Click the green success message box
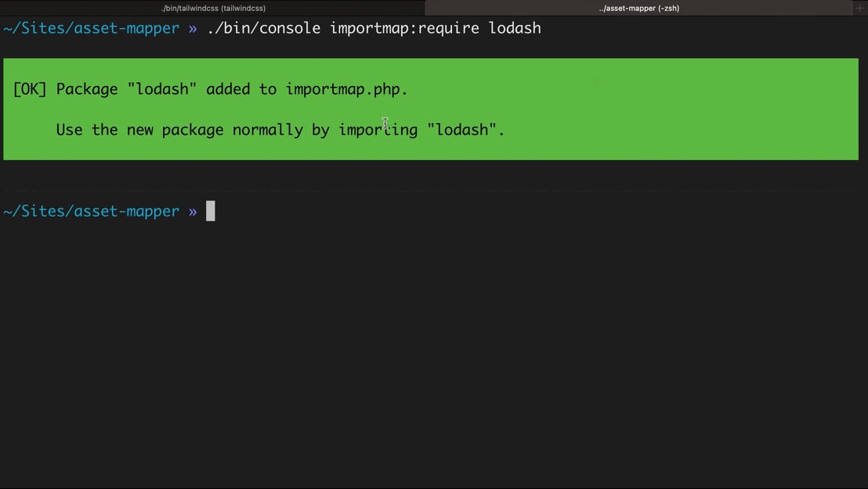Image resolution: width=868 pixels, height=489 pixels. coord(431,109)
